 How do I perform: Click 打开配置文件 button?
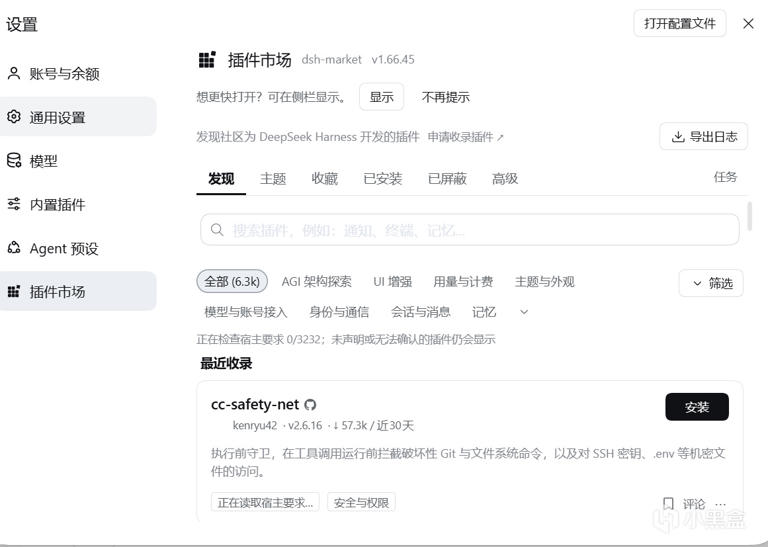(x=680, y=24)
